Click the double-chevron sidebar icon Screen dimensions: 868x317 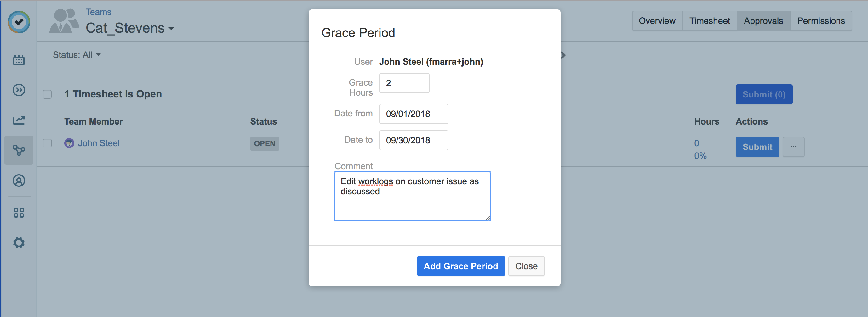[x=19, y=90]
